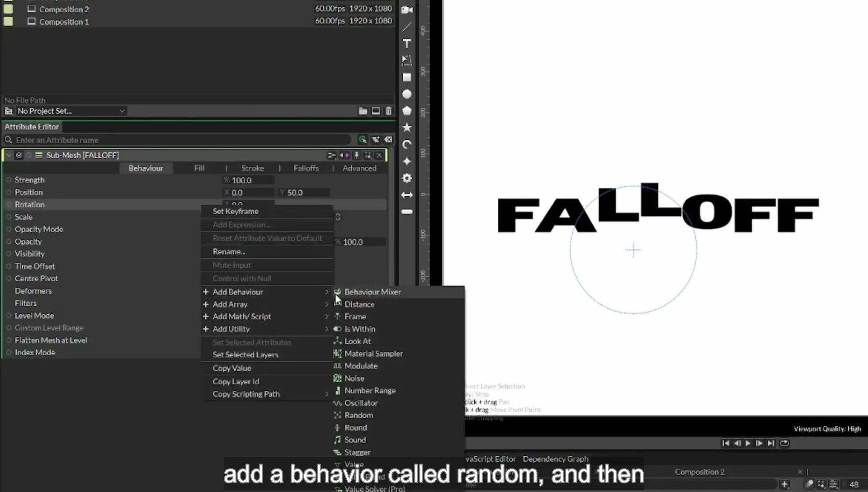Toggle the Opacity attribute circle
Screen dimensions: 868x492
[9, 241]
